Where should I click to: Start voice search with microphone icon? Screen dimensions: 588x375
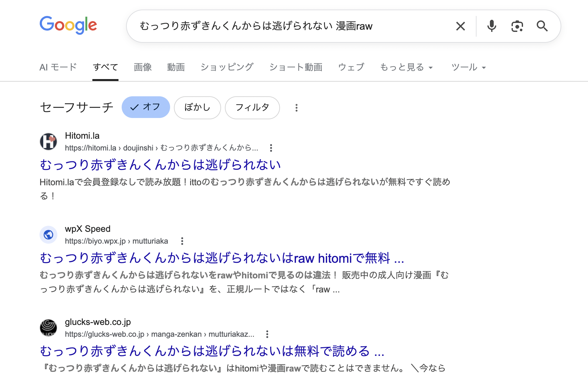pos(491,26)
